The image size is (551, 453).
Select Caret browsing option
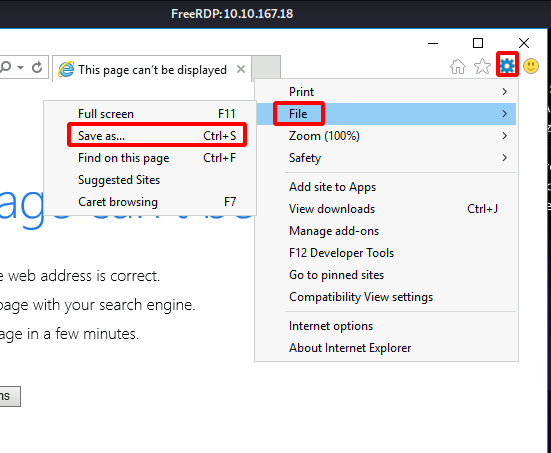[150, 202]
